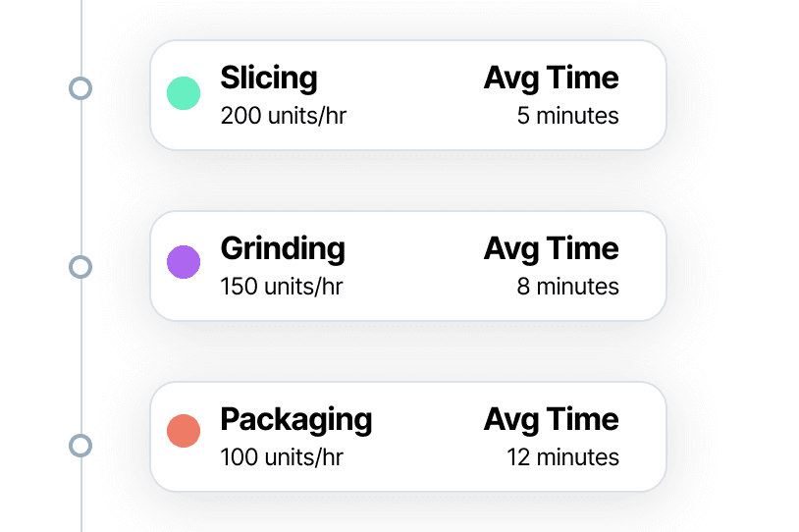Open the Grinding stage card
The width and height of the screenshot is (799, 532).
click(408, 266)
